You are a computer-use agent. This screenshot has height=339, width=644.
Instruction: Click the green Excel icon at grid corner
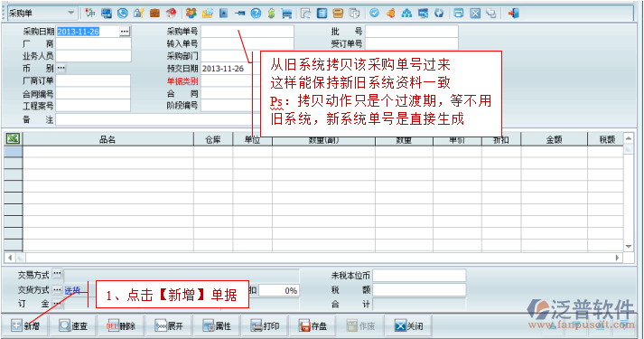click(14, 138)
